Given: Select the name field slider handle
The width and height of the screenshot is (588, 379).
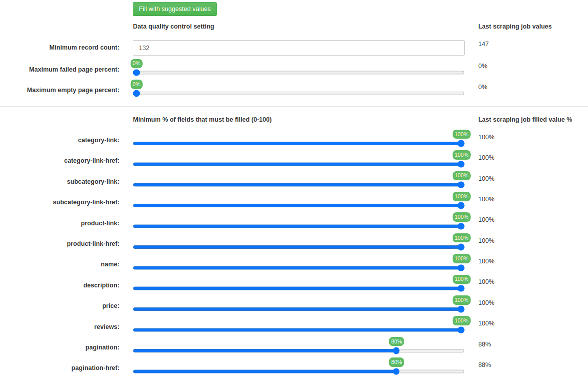Looking at the screenshot, I should pos(460,267).
